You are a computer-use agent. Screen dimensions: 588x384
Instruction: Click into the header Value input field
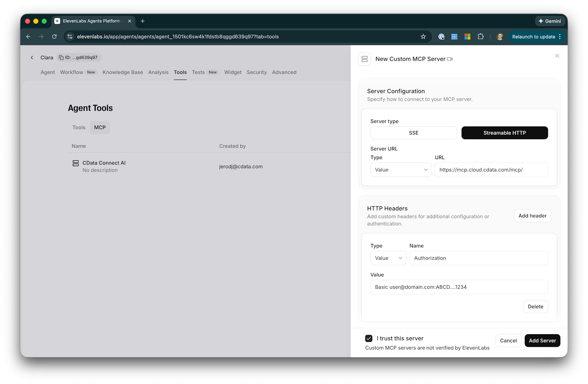tap(459, 287)
